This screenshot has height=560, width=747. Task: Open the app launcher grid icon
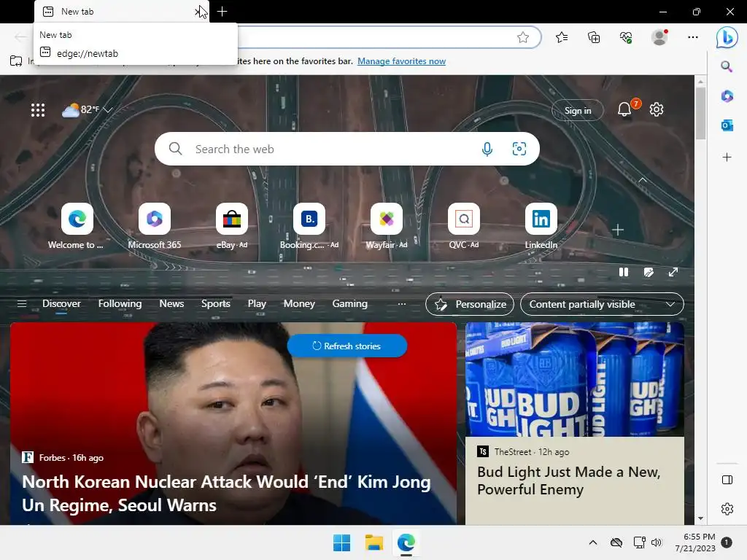[x=38, y=110]
